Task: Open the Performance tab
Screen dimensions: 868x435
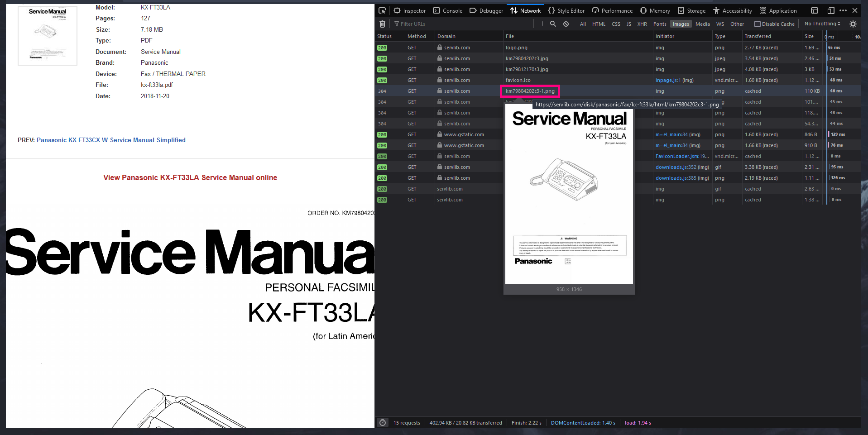Action: [612, 10]
